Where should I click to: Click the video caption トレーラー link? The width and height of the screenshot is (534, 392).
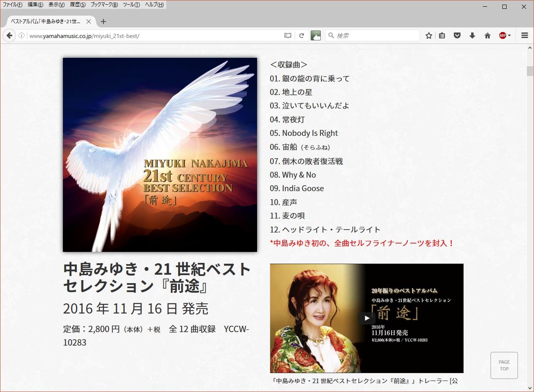[365, 381]
